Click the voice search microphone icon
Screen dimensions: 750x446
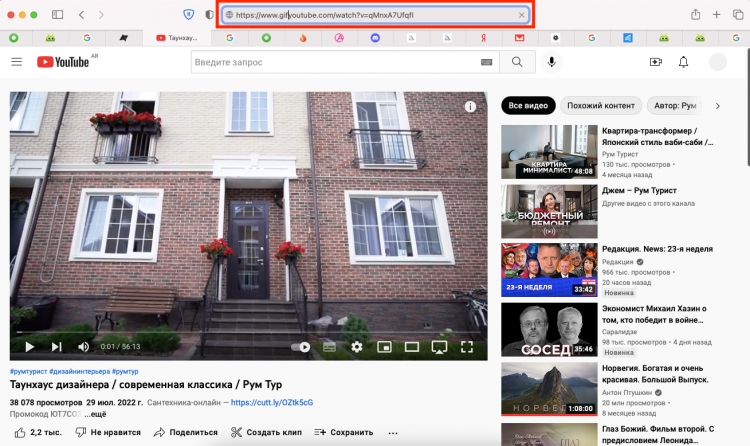pyautogui.click(x=551, y=62)
